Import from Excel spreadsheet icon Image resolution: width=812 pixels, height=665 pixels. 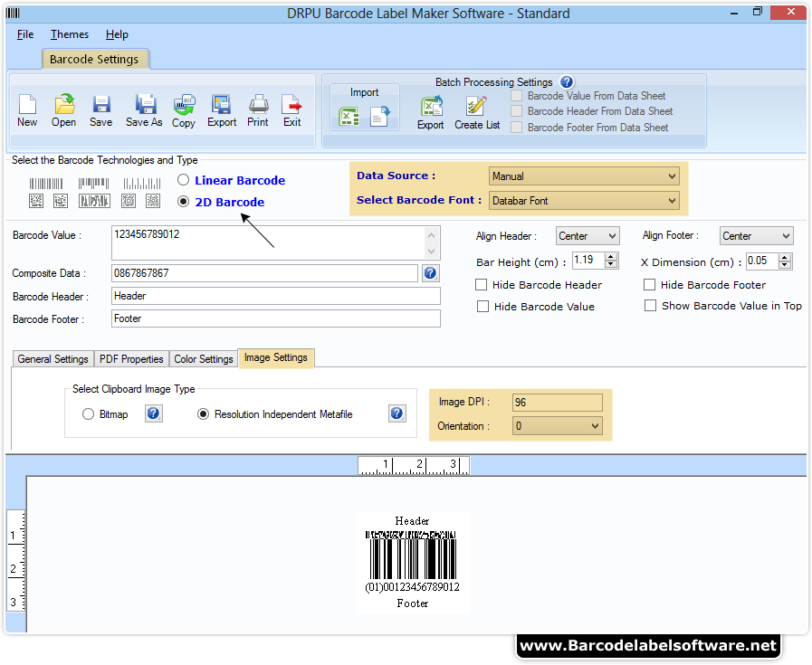click(x=349, y=117)
